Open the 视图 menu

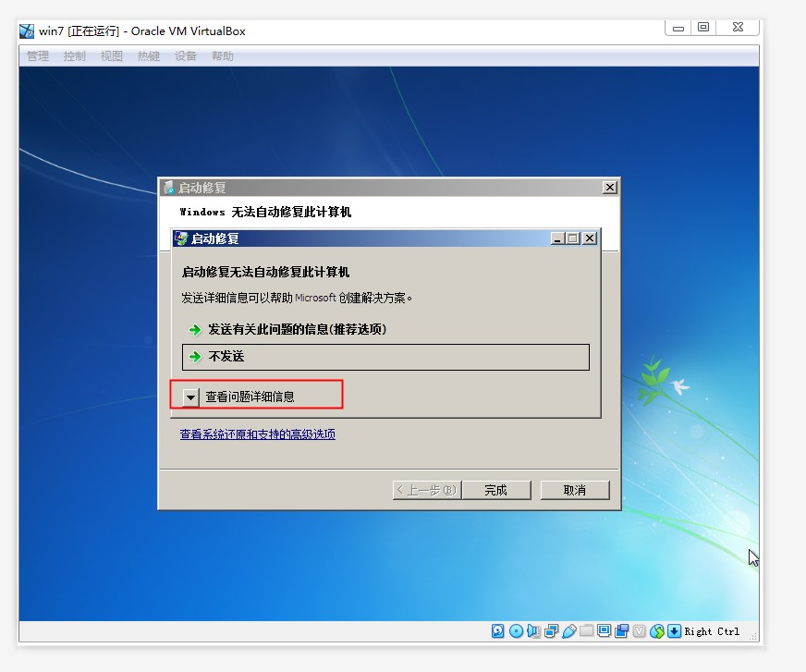(x=112, y=56)
